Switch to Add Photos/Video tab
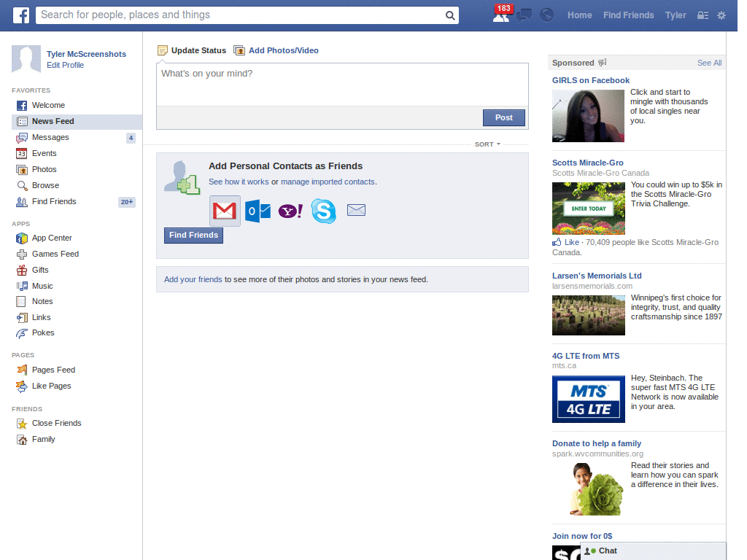The image size is (747, 560). point(276,50)
